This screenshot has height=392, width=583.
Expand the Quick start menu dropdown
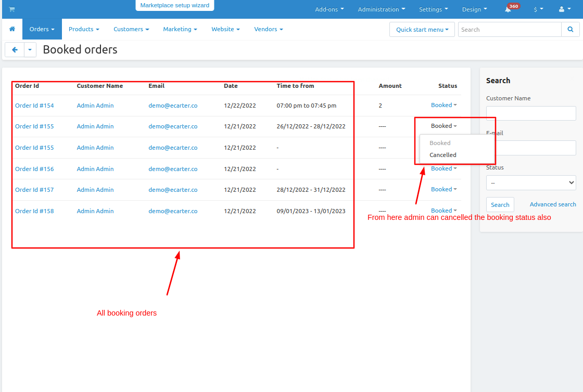click(x=422, y=30)
